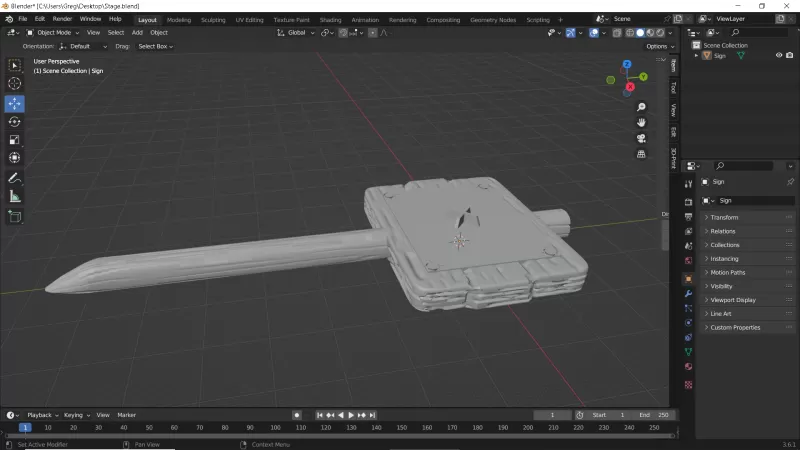Screen dimensions: 800x450
Task: Open the Playback popover in timeline
Action: click(40, 415)
